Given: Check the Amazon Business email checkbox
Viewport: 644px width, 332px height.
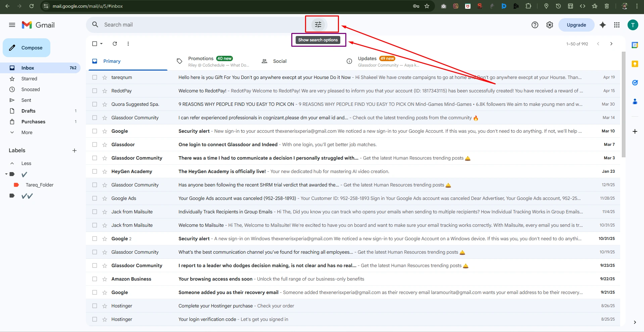Looking at the screenshot, I should click(x=95, y=279).
